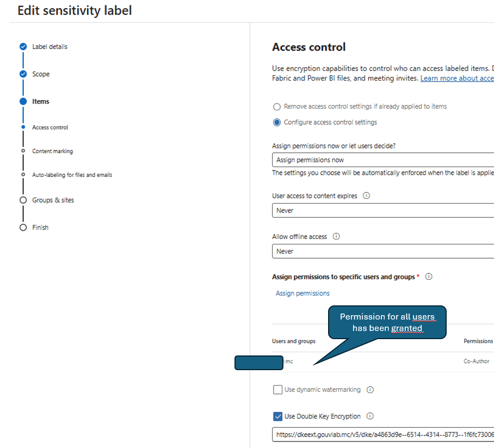
Task: Click the Scope completed step checkmark icon
Action: point(23,74)
